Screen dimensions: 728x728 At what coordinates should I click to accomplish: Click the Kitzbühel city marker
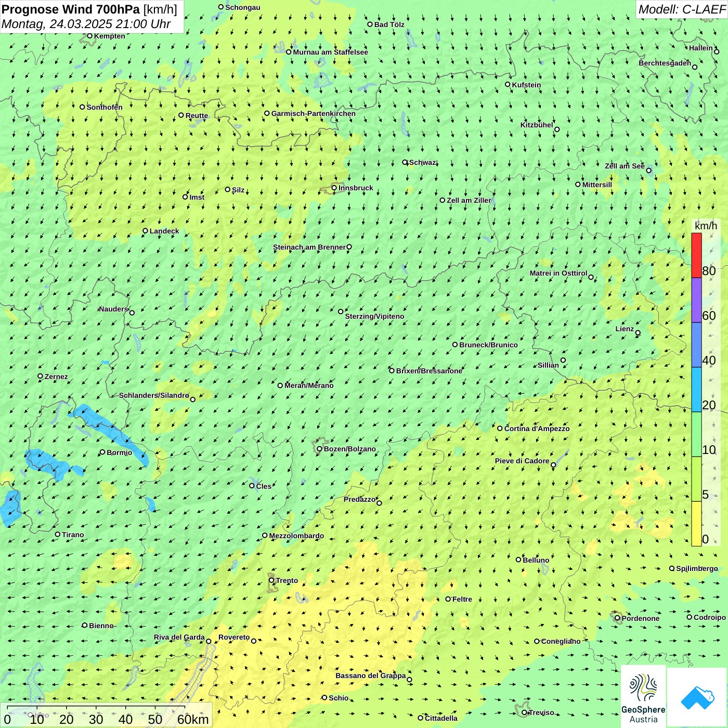[x=557, y=129]
